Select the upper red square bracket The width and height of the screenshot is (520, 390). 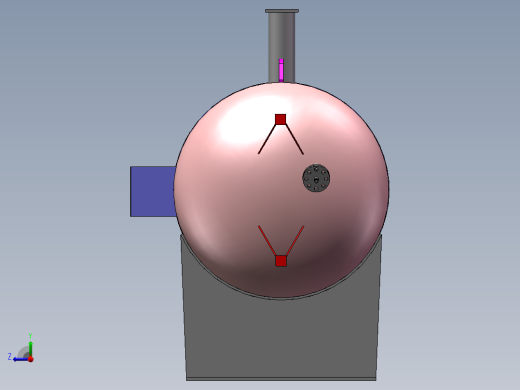(281, 119)
